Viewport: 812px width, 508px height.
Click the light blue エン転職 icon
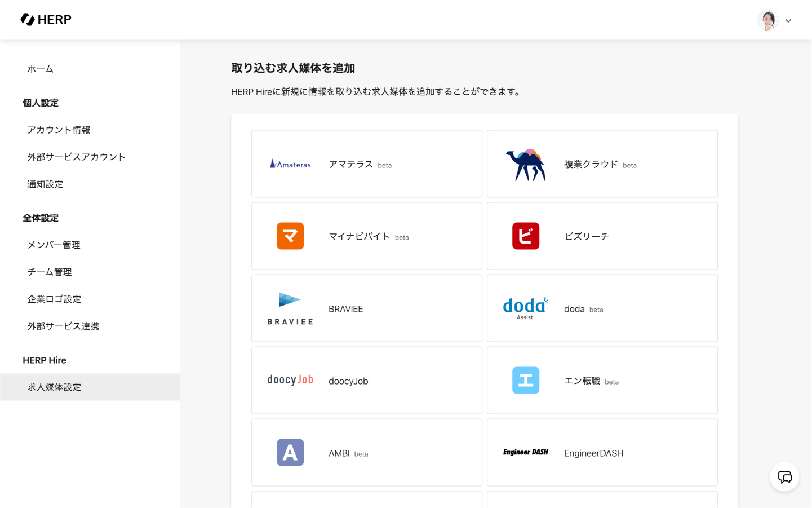pos(526,381)
